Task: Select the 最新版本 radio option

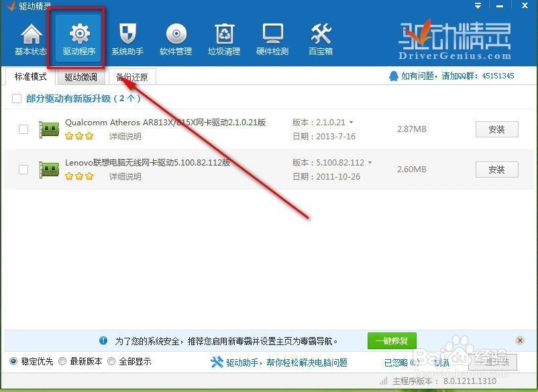Action: [62, 362]
